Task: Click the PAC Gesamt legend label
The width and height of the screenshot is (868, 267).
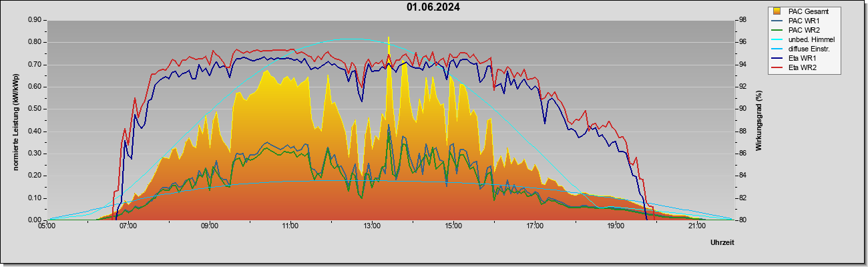Action: pos(809,11)
